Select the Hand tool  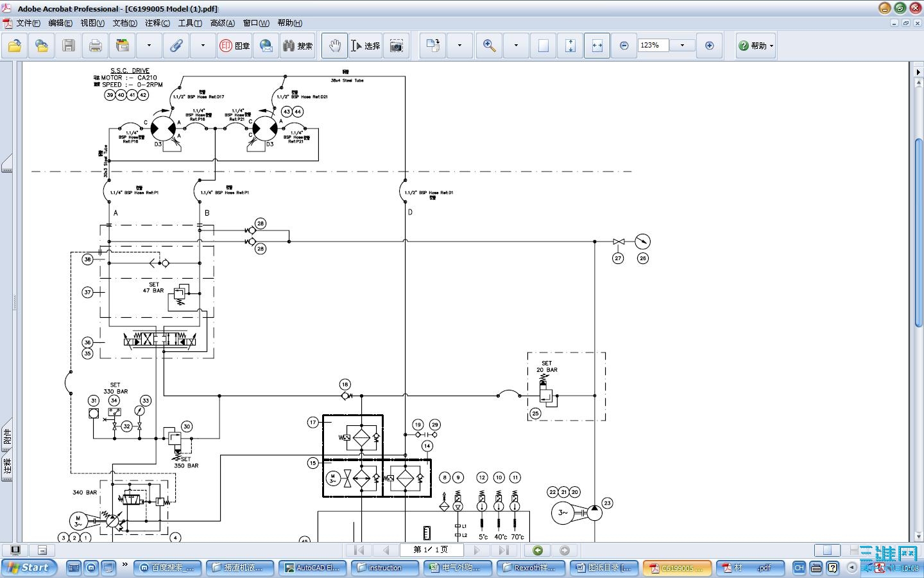pos(334,46)
